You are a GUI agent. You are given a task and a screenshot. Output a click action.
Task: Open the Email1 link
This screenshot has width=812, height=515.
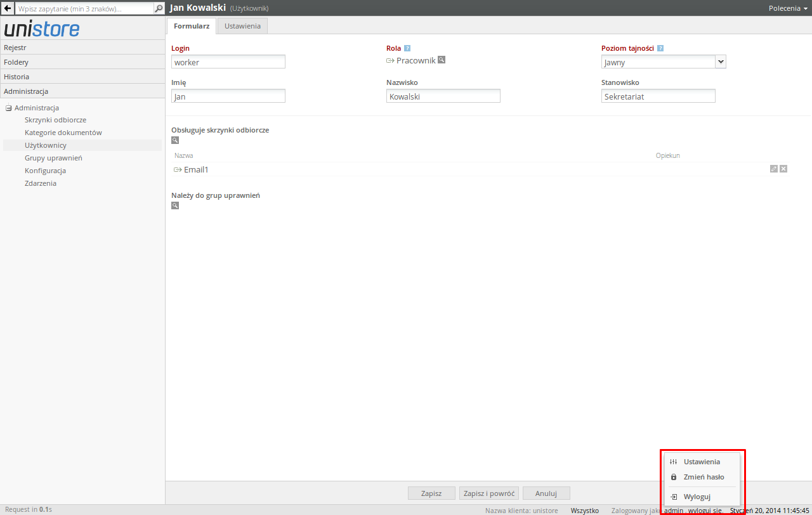(196, 169)
